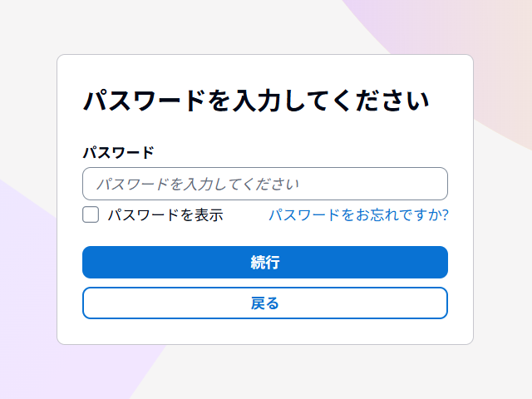Click the 戻る button
The image size is (532, 399).
click(265, 303)
